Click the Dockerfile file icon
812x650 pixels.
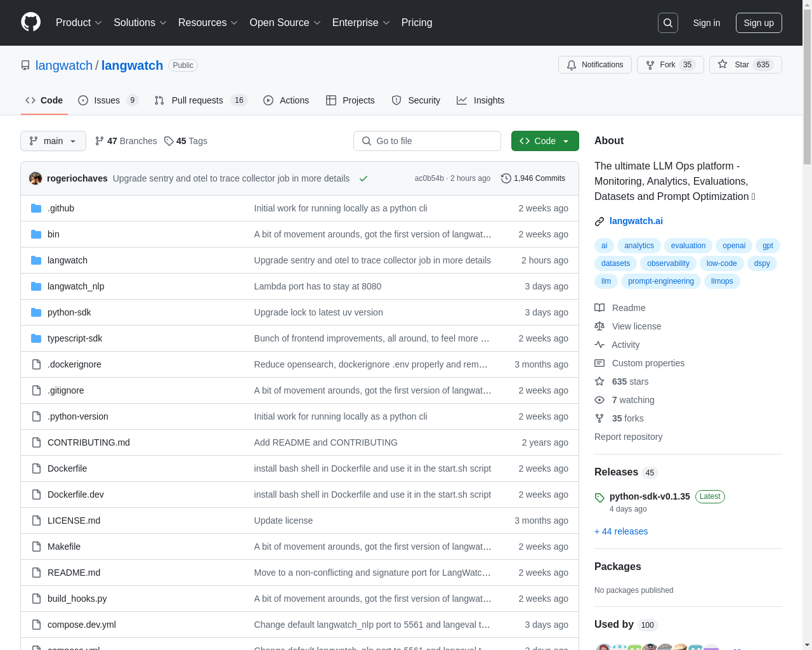click(x=36, y=468)
